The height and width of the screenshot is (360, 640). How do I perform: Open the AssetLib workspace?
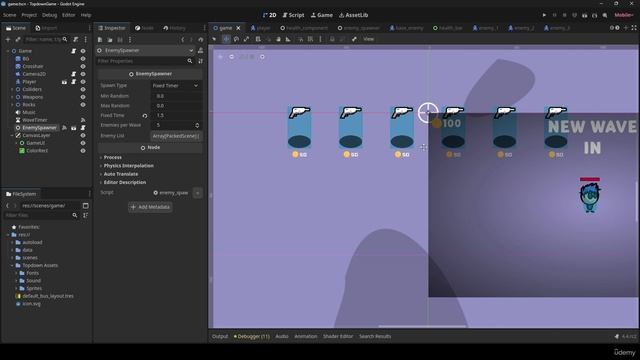click(x=353, y=15)
